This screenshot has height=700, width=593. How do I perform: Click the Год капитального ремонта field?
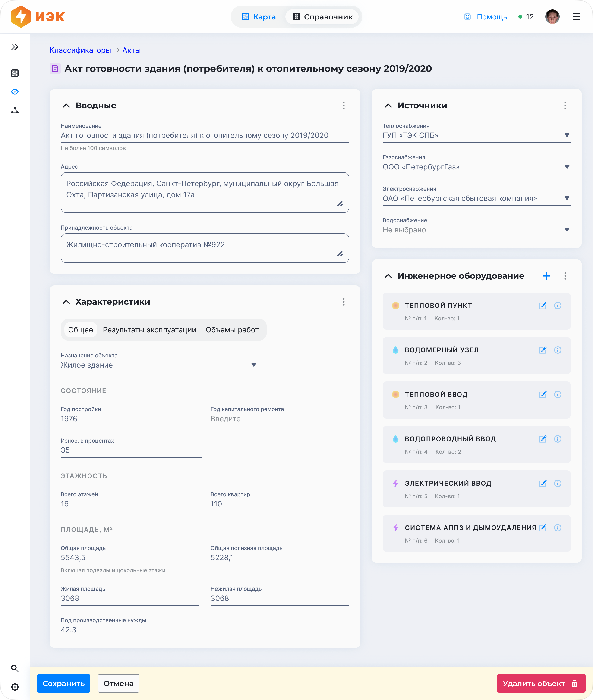click(x=279, y=419)
